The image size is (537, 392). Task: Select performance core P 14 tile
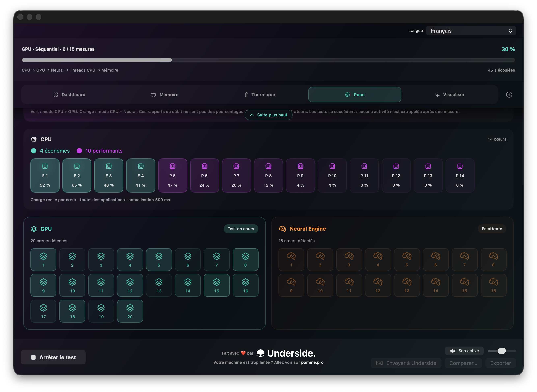(x=460, y=175)
